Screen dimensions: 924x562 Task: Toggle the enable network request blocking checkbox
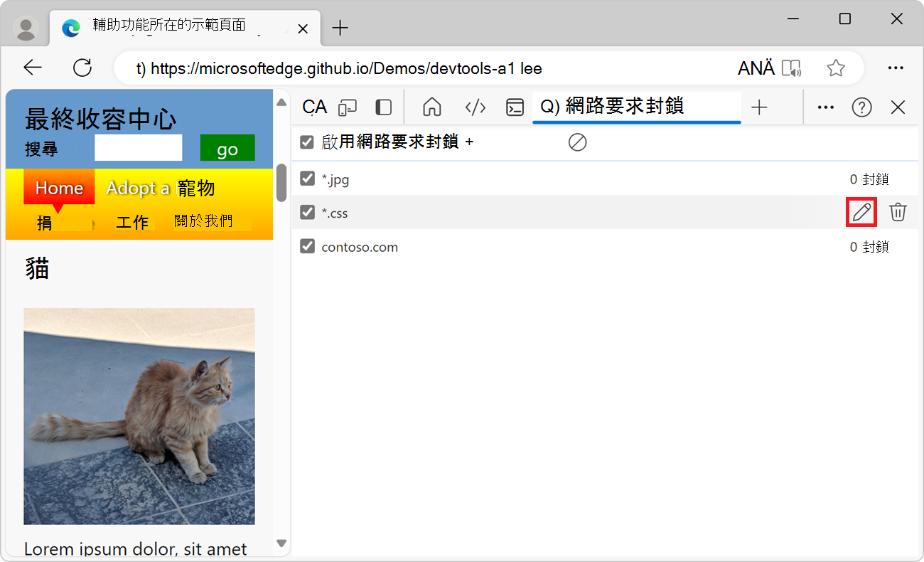[307, 142]
